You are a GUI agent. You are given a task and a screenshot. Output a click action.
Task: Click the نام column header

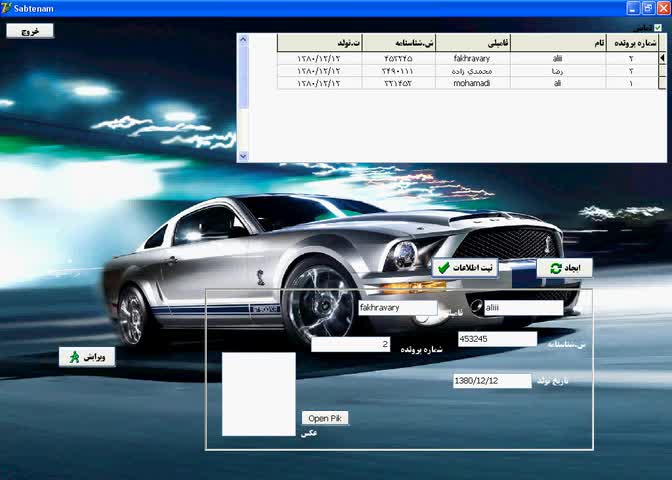coord(558,43)
